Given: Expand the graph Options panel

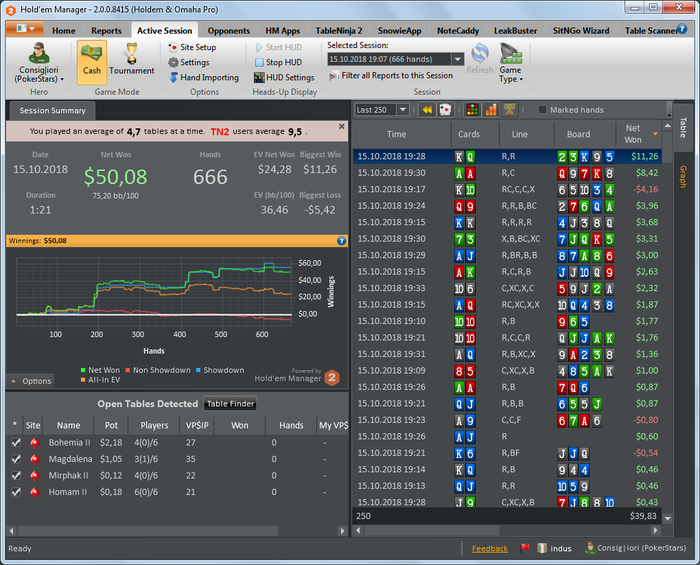Looking at the screenshot, I should (x=31, y=381).
